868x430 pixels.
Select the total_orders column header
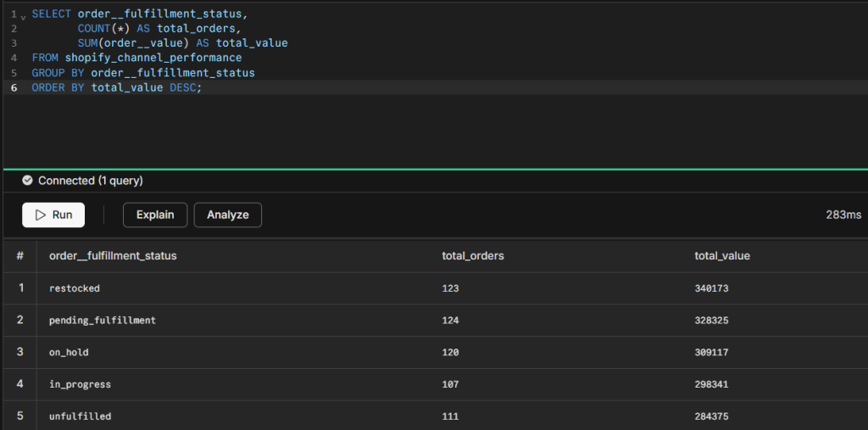[473, 256]
